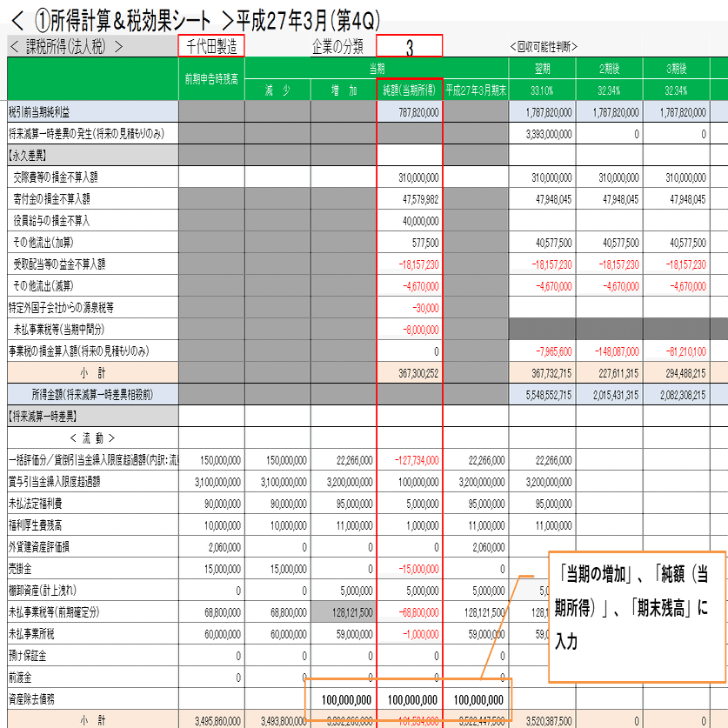Screen dimensions: 728x728
Task: Select the 所得金額 value 5,548,552,715
Action: click(542, 395)
